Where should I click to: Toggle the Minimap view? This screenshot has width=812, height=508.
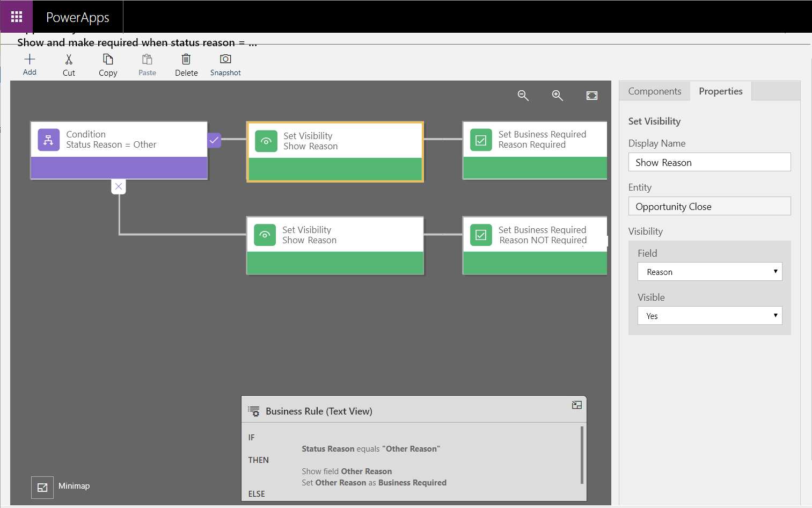42,488
